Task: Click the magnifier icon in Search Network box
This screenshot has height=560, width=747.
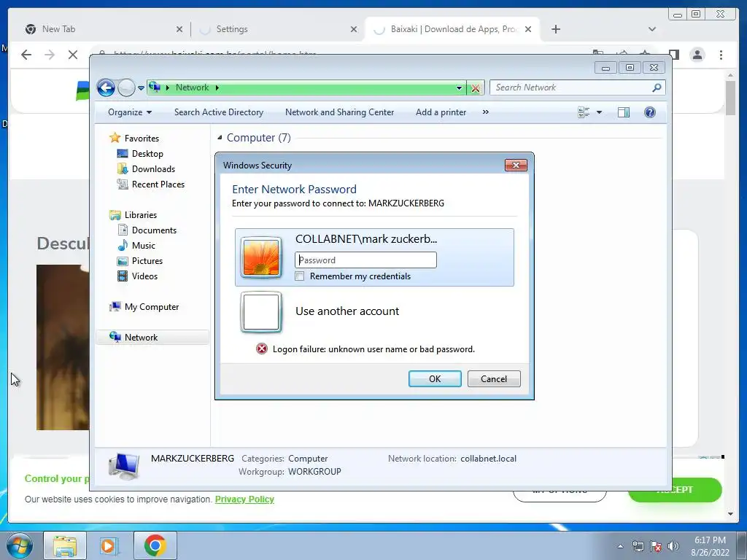Action: (657, 87)
